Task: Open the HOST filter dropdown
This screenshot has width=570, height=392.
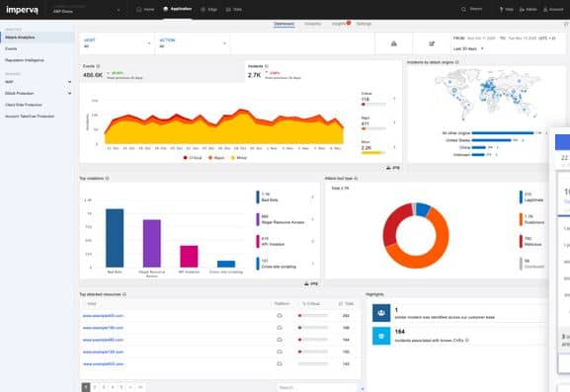Action: tap(117, 43)
